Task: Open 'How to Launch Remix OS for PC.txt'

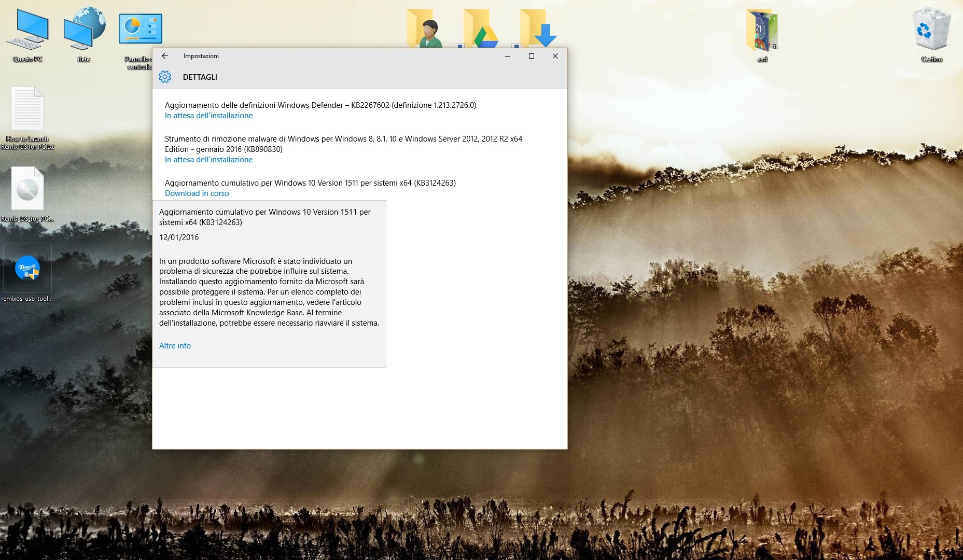Action: tap(27, 109)
